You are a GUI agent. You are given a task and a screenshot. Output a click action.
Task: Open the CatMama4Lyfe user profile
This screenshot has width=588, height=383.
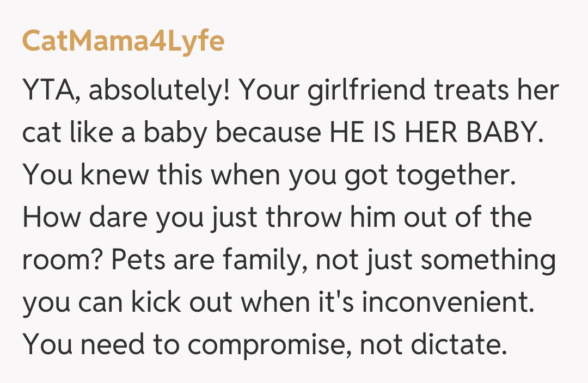[123, 42]
